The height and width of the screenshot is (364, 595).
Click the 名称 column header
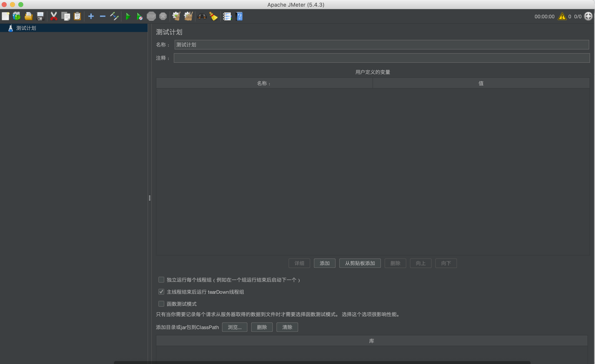[x=264, y=83]
